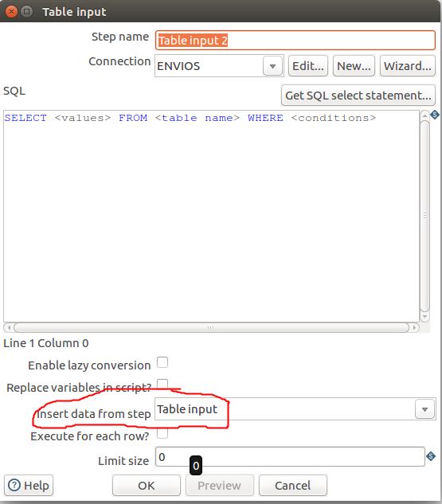Viewport: 442px width, 504px height.
Task: Click the Edit... connection button
Action: coord(308,66)
